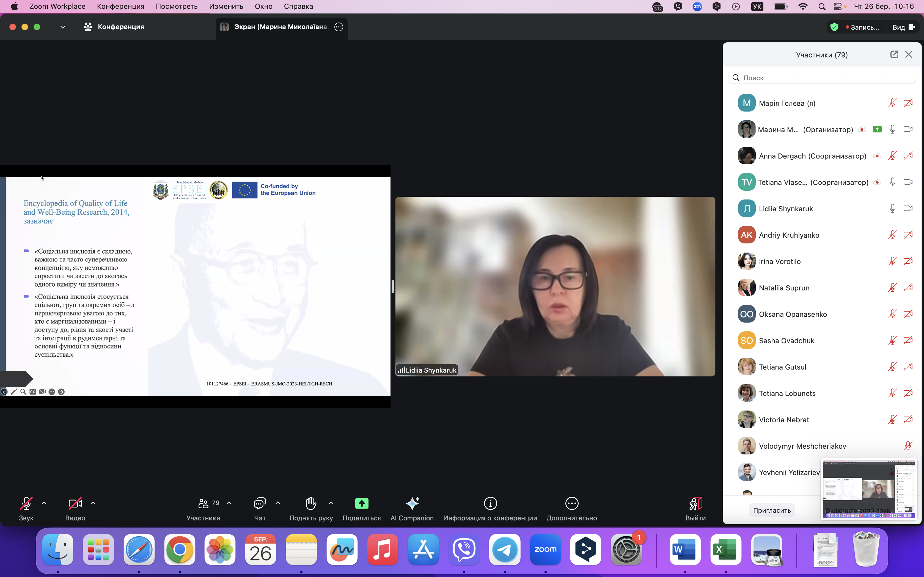The image size is (924, 577).
Task: Unmute your microphone with Звук
Action: click(26, 503)
